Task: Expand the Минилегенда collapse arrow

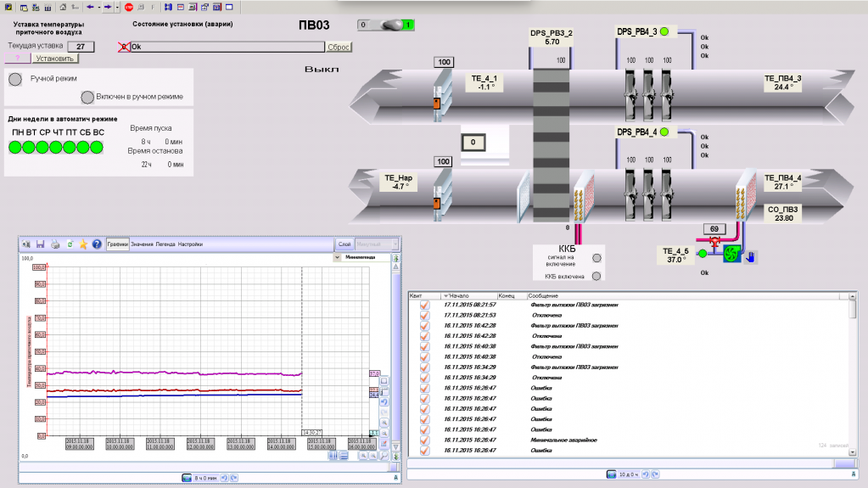Action: pyautogui.click(x=337, y=257)
